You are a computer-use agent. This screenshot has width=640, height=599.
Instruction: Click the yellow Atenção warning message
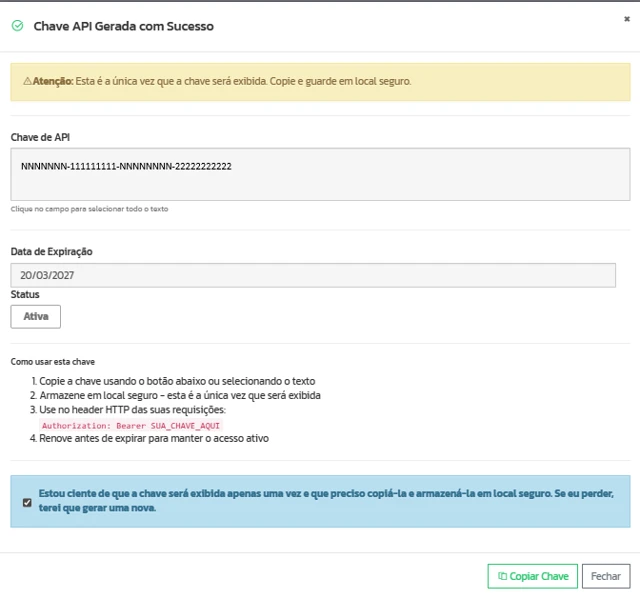320,82
